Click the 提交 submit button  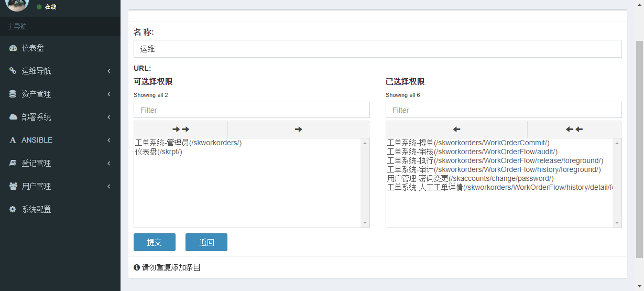155,242
